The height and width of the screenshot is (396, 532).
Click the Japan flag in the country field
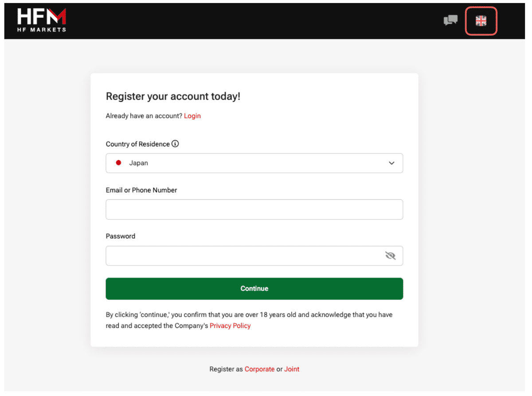point(118,163)
